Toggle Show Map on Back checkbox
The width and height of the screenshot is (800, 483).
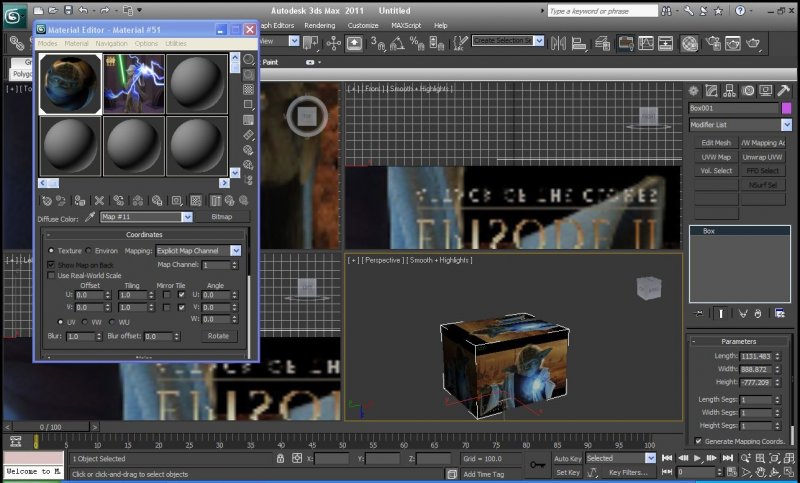pyautogui.click(x=51, y=265)
